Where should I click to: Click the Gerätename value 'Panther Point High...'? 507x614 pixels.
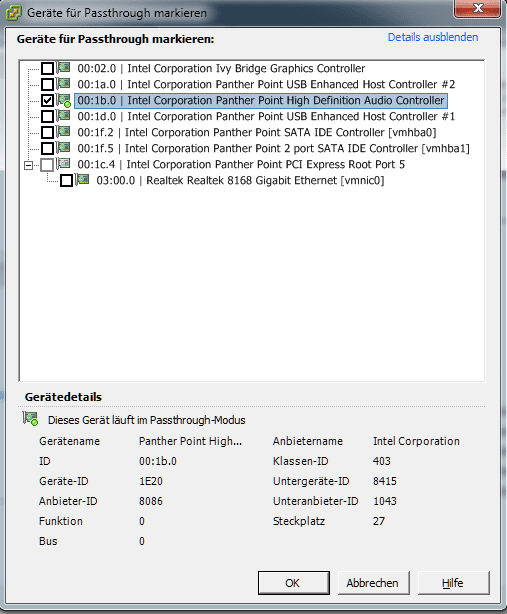(190, 441)
